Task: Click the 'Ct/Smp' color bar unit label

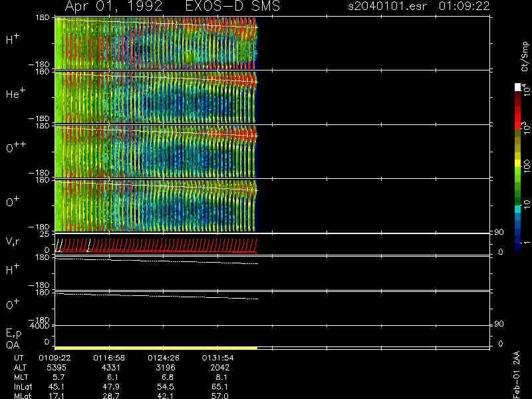Action: [525, 57]
